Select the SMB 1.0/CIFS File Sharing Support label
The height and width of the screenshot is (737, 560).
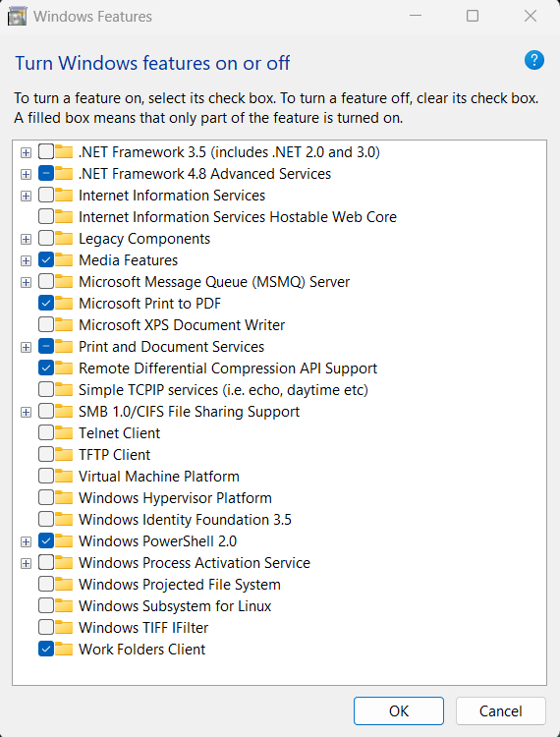pos(190,412)
